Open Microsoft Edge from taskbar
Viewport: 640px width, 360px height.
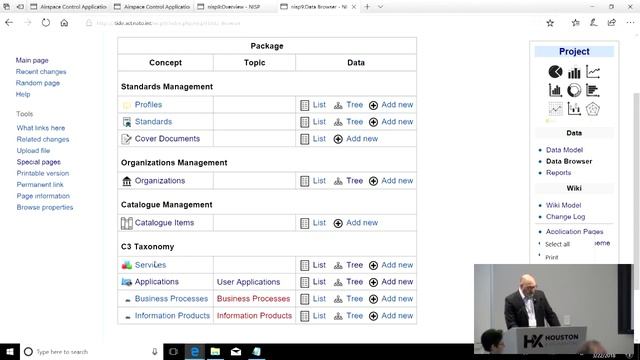pyautogui.click(x=195, y=351)
